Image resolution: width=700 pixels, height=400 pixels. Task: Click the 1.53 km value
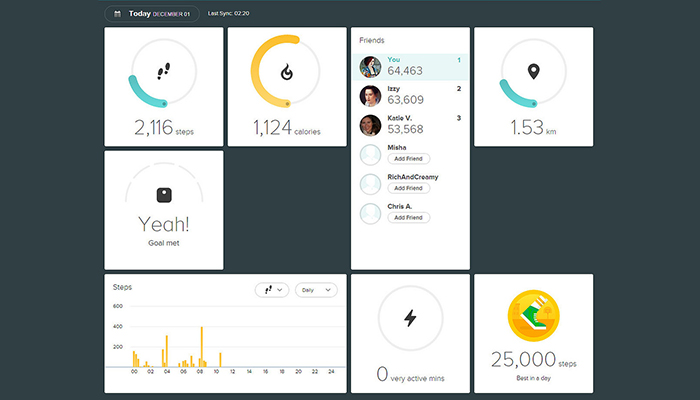click(x=533, y=128)
